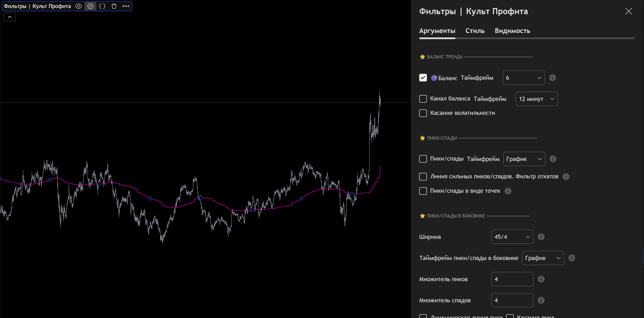Open source code braces icon

click(102, 6)
